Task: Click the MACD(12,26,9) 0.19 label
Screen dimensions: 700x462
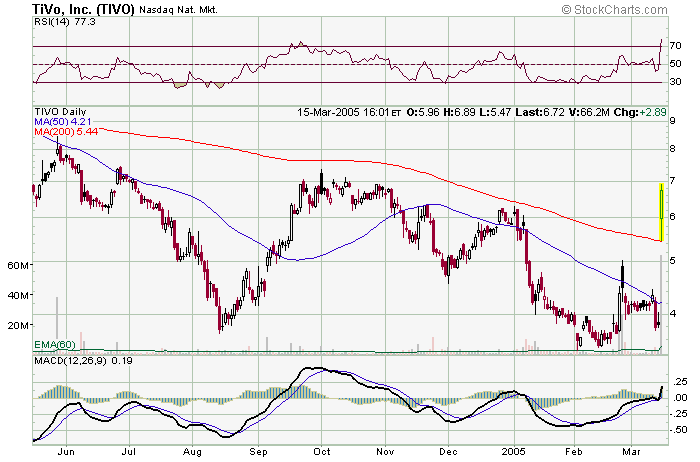Action: click(x=83, y=360)
